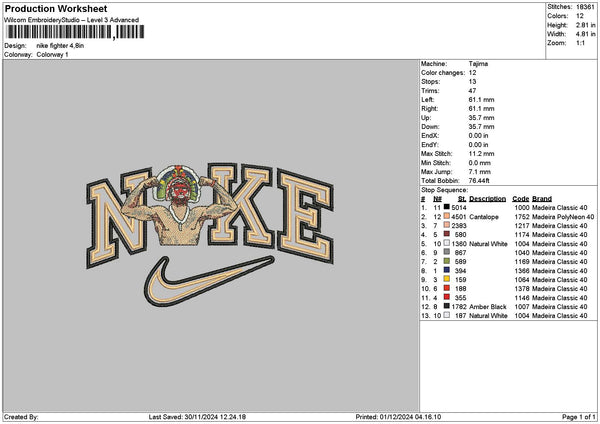Select the Trims value '47'
Viewport: 600px width, 424px height.
tap(473, 91)
